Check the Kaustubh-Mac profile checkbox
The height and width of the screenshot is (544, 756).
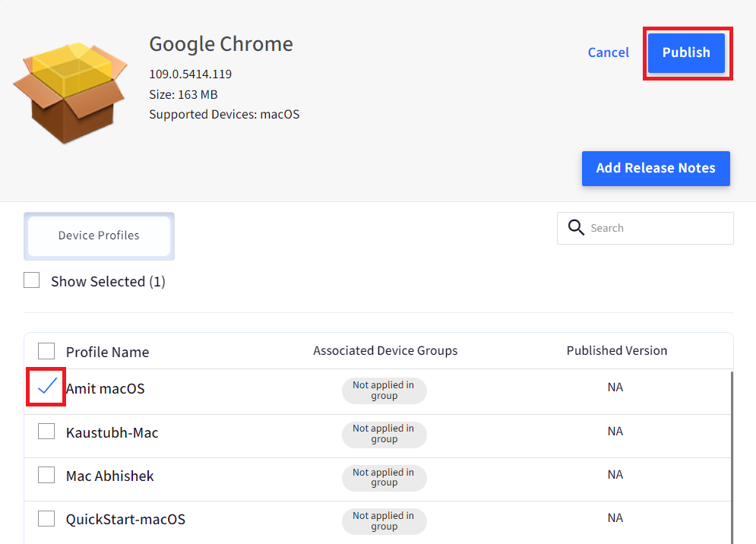click(46, 432)
